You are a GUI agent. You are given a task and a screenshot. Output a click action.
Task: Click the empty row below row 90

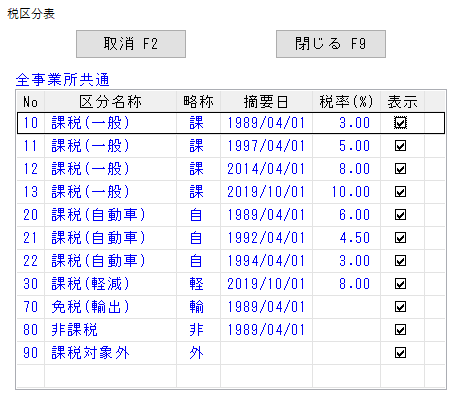pyautogui.click(x=231, y=376)
